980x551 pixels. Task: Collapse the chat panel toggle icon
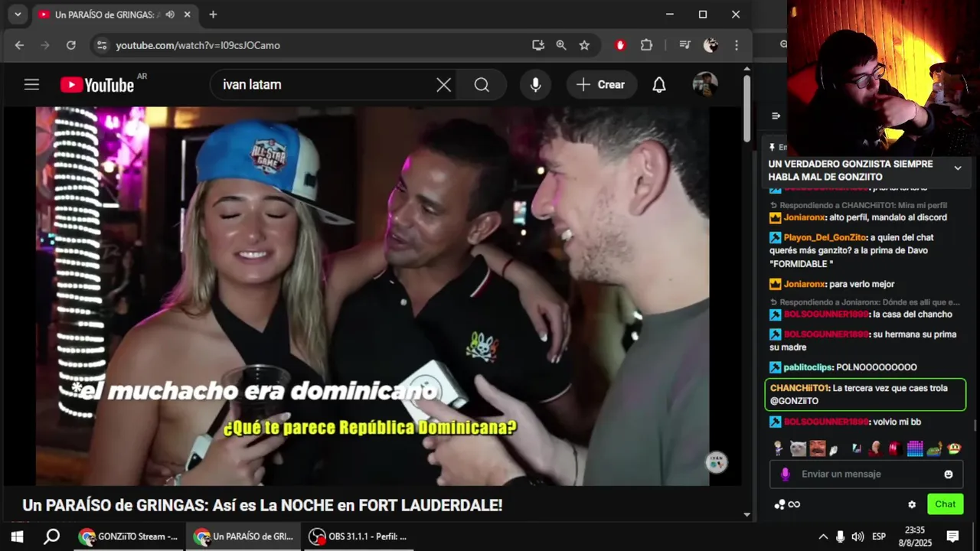[776, 116]
